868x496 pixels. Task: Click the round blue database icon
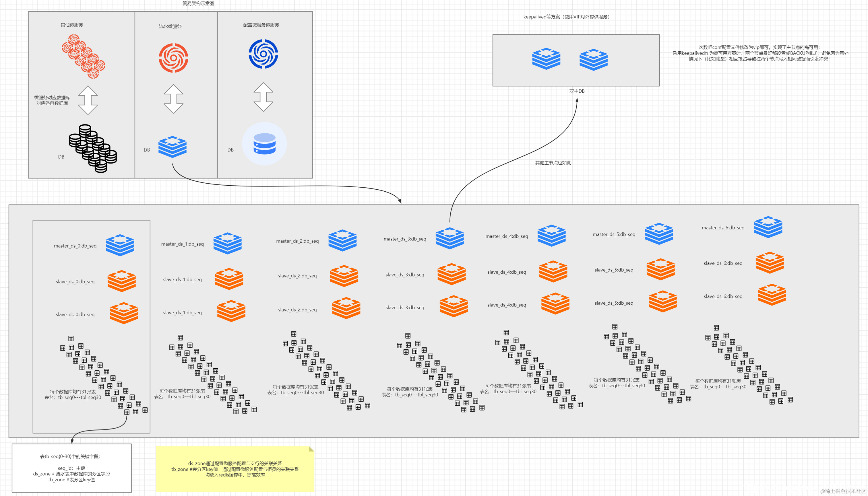[x=264, y=144]
